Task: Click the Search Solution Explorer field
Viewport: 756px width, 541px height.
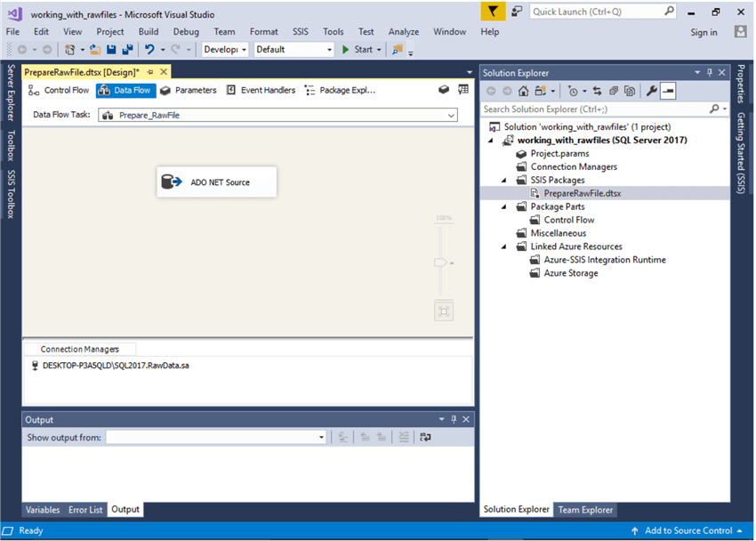Action: [x=595, y=109]
